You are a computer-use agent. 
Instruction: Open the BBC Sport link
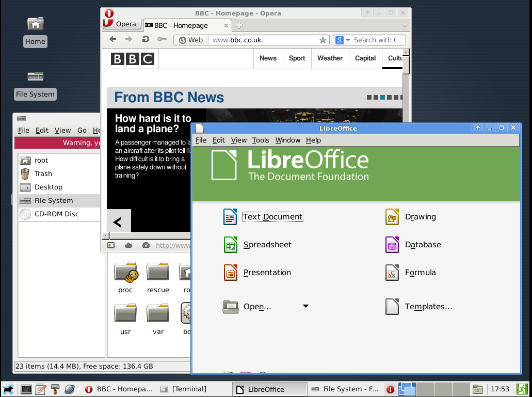point(297,58)
